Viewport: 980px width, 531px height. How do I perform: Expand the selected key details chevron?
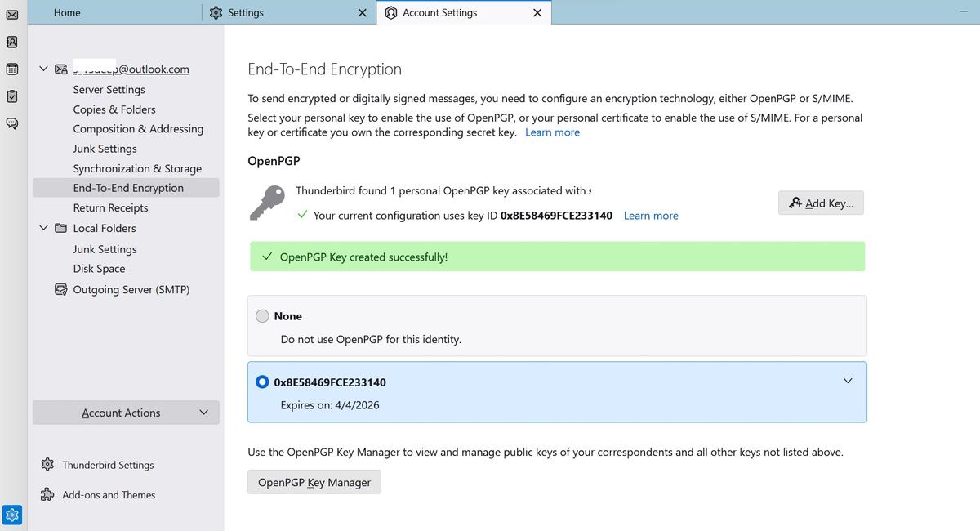(848, 381)
